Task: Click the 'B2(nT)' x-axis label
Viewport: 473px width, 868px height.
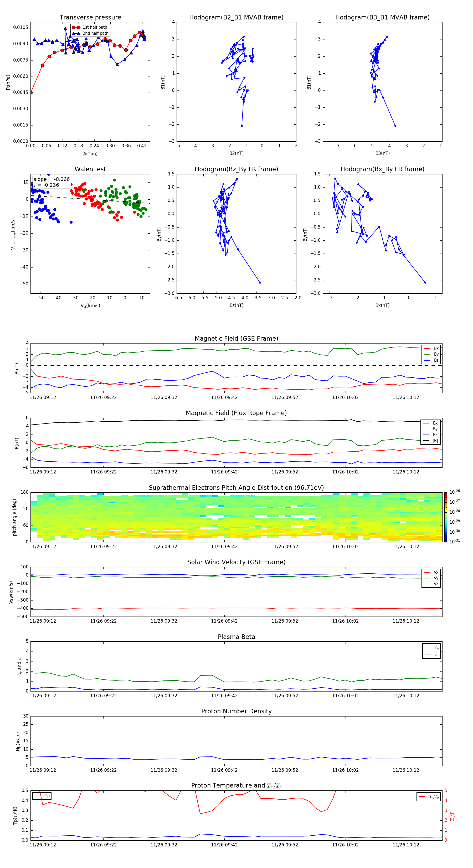Action: coord(236,153)
